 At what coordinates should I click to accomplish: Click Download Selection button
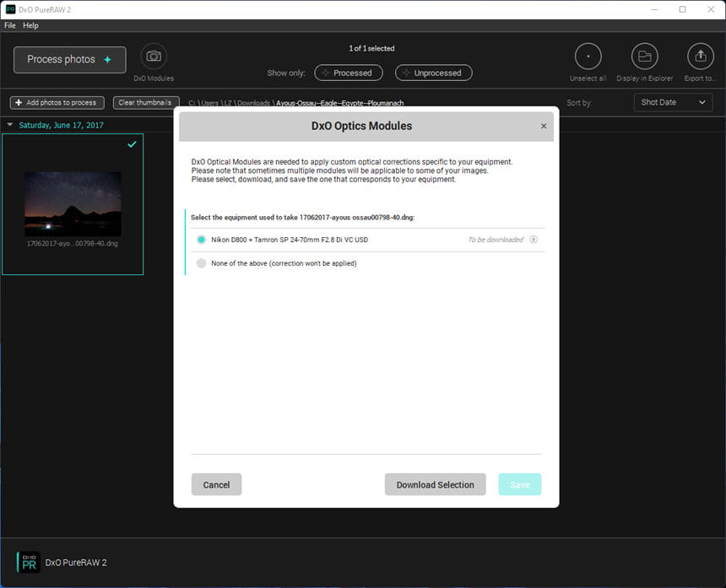436,484
